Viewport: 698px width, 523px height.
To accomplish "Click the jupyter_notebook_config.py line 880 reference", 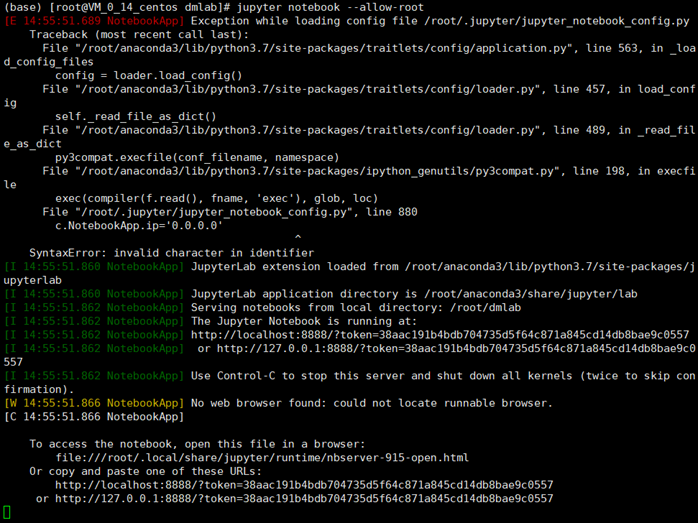I will click(x=230, y=212).
